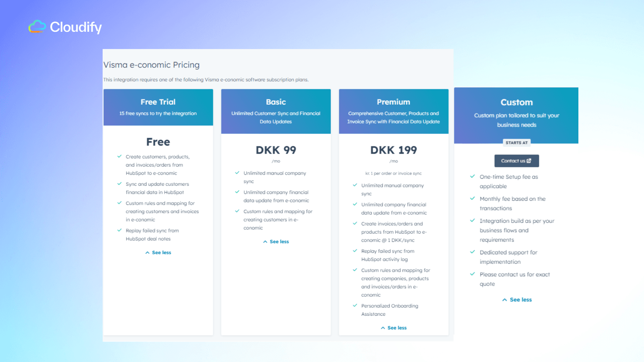Click 'Custom rules and mapping for creating companies, products' text
The width and height of the screenshot is (644, 362).
point(396,282)
